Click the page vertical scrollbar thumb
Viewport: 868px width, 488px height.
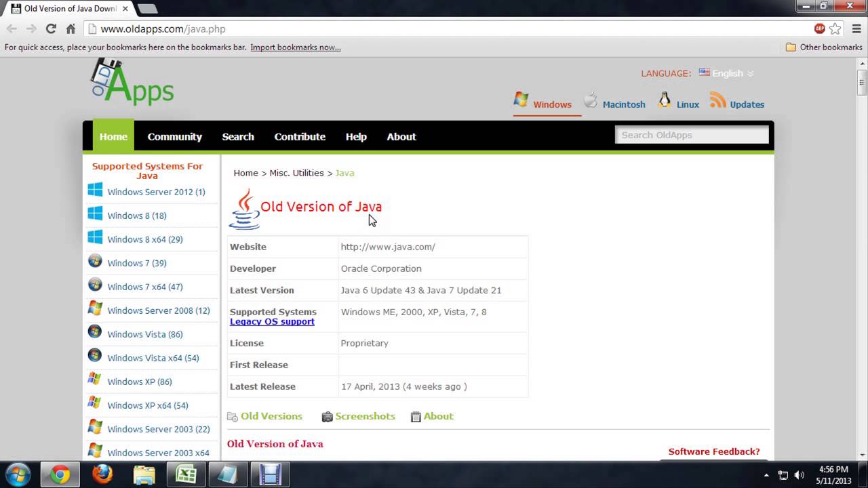coord(862,81)
